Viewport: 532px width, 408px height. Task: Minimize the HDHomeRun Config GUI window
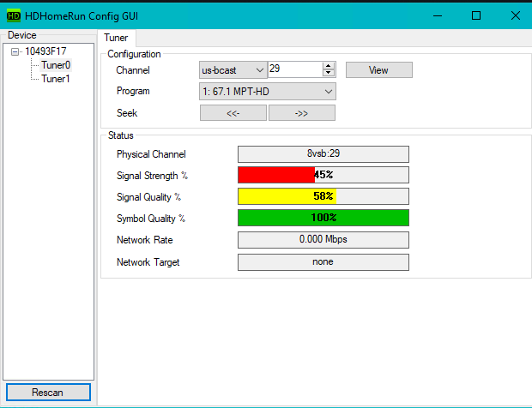438,16
